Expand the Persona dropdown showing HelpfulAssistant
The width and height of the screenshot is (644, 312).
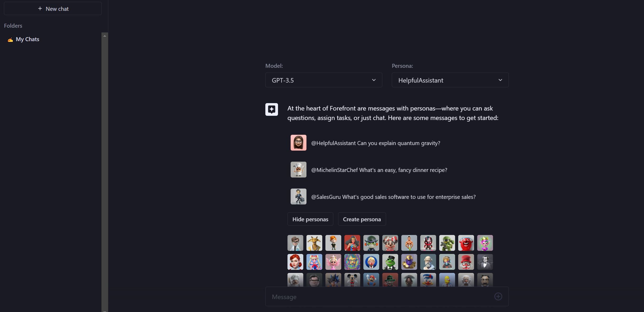(x=450, y=80)
